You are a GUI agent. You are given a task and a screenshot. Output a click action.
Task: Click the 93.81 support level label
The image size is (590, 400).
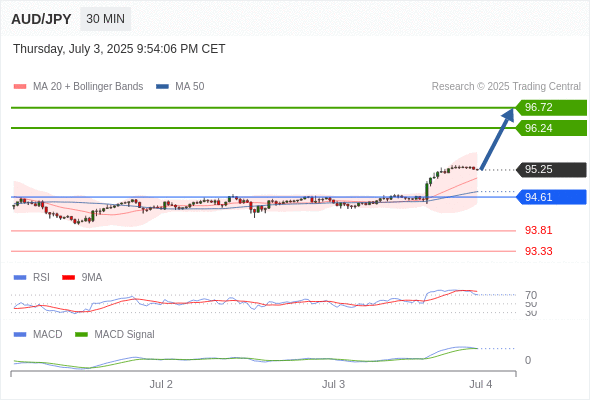(x=538, y=230)
